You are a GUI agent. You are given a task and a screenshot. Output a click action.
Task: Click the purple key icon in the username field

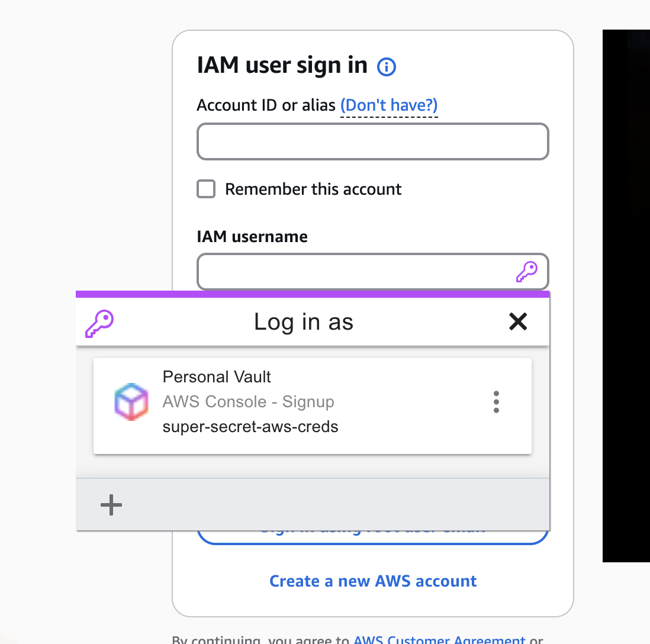tap(527, 272)
